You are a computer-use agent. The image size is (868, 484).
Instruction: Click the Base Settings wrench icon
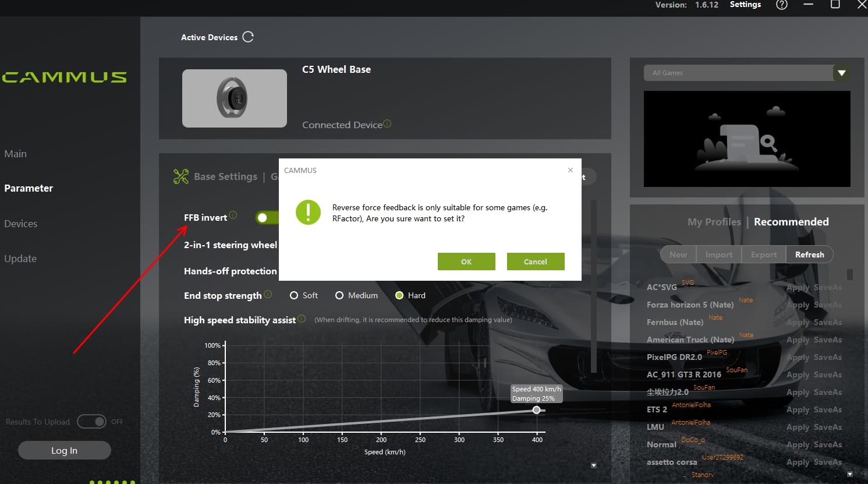click(x=181, y=176)
